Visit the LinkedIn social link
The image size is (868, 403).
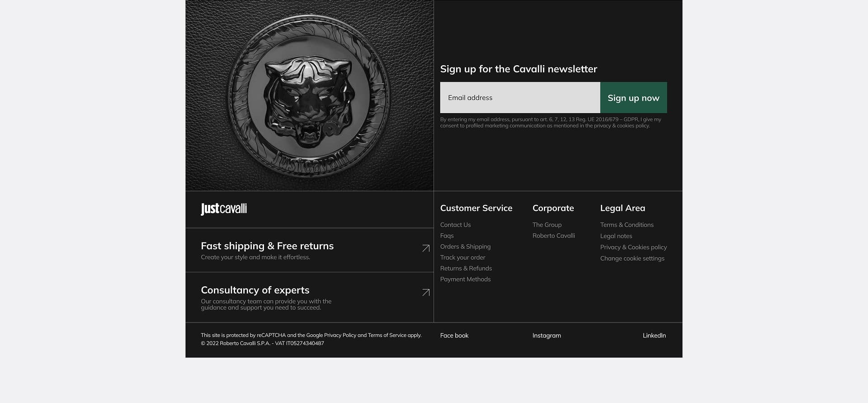(654, 336)
